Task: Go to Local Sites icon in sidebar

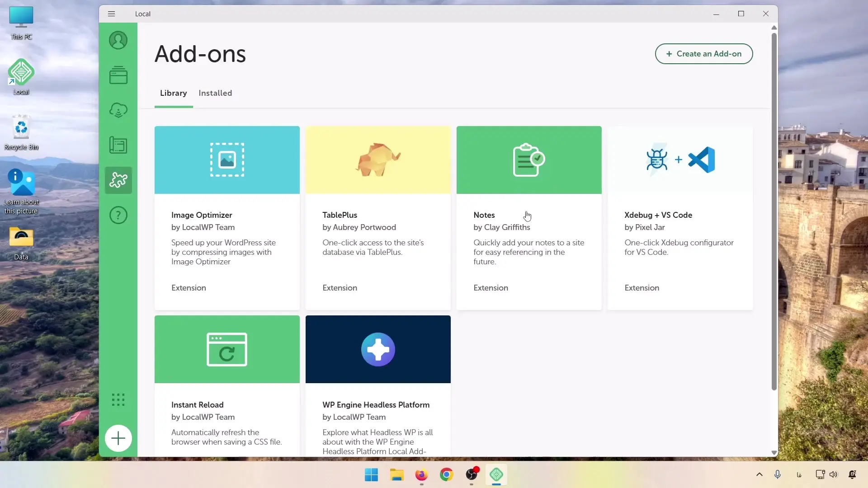Action: point(118,75)
